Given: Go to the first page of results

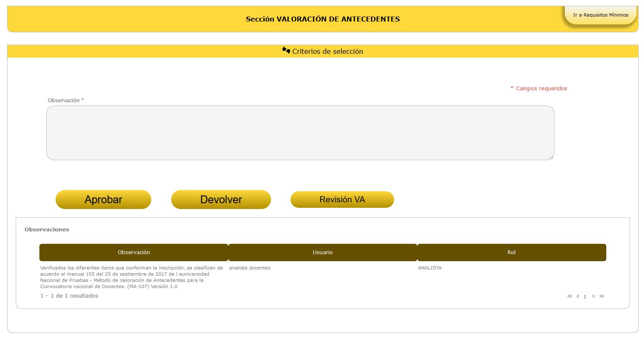Looking at the screenshot, I should pos(569,296).
